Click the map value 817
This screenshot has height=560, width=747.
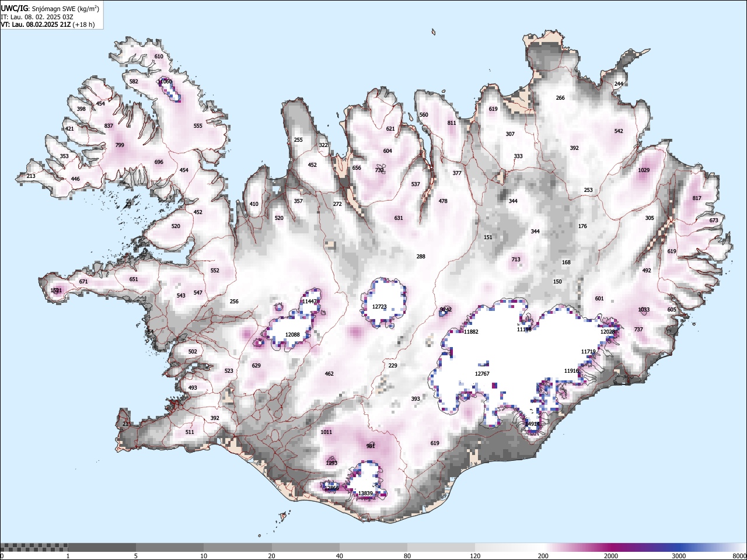(x=697, y=198)
